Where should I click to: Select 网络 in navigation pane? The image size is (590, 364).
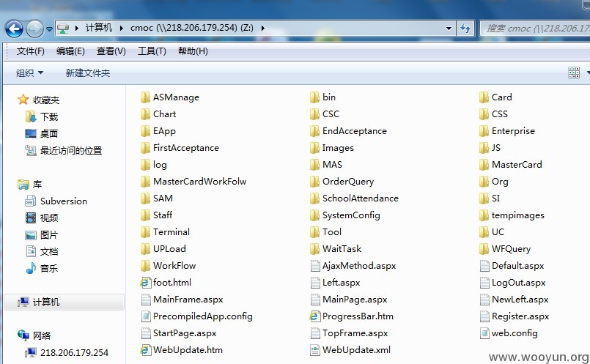[x=34, y=335]
